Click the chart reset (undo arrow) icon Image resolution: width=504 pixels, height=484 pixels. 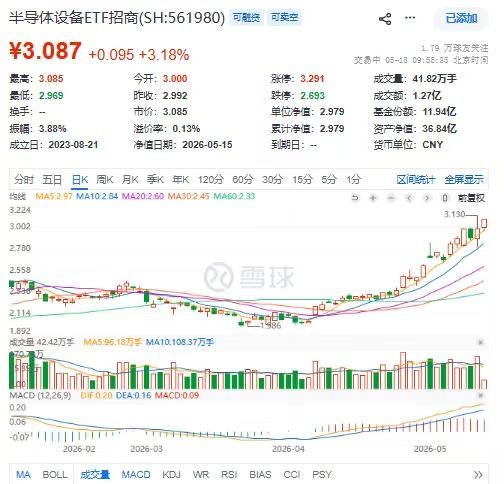coord(355,198)
